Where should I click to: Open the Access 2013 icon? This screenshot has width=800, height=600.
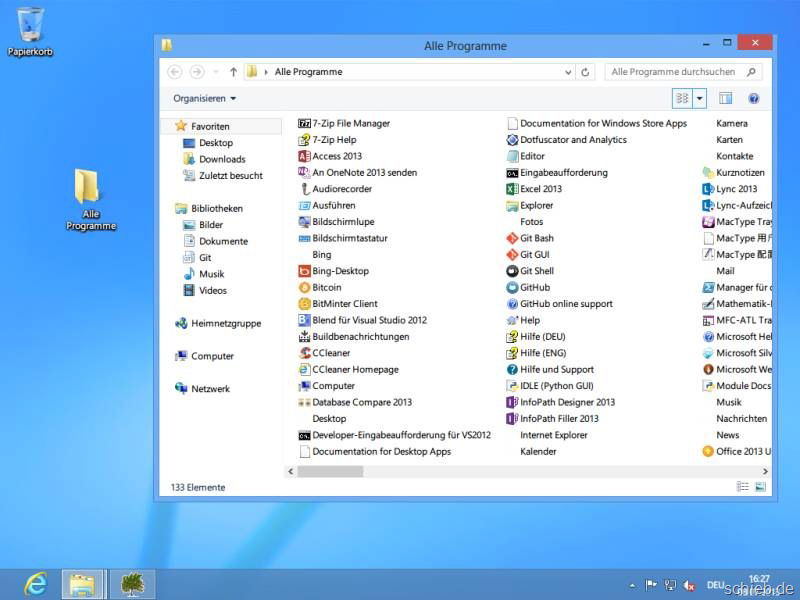305,156
